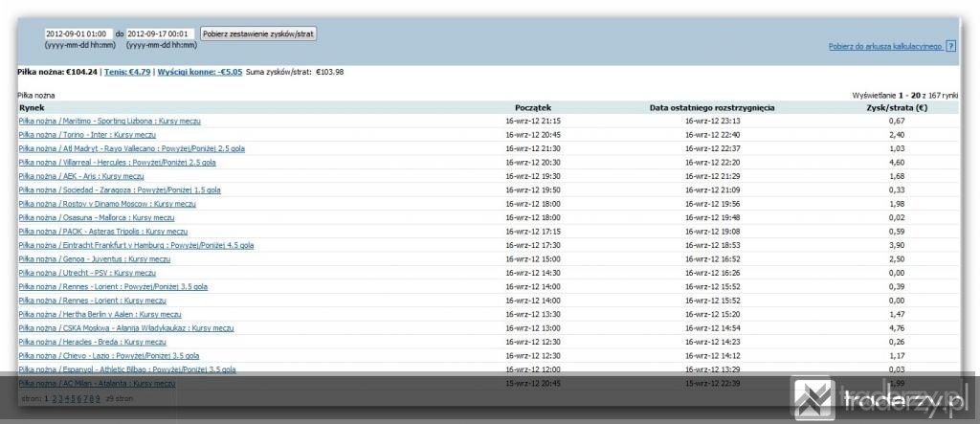Open Hertha Berlin v Aalen market
This screenshot has width=980, height=424.
coord(100,315)
